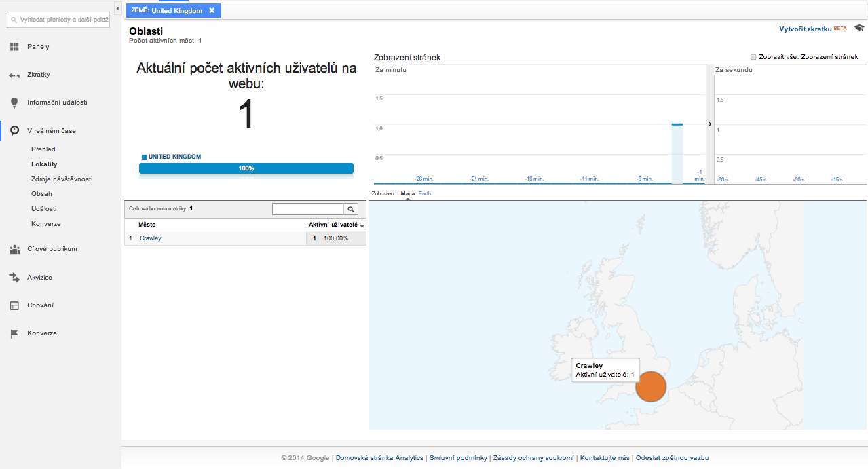Switch map view to Earth

tap(425, 194)
